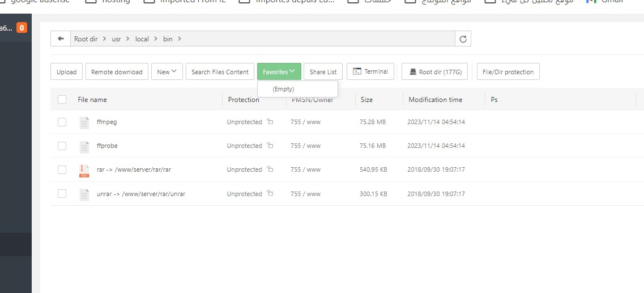The width and height of the screenshot is (644, 293).
Task: Expand the New dropdown button
Action: (x=167, y=72)
